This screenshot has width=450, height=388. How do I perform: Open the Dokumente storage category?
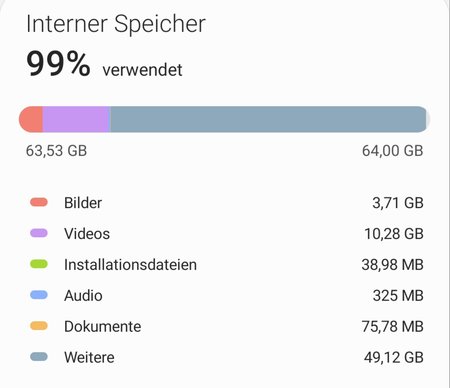pyautogui.click(x=225, y=326)
